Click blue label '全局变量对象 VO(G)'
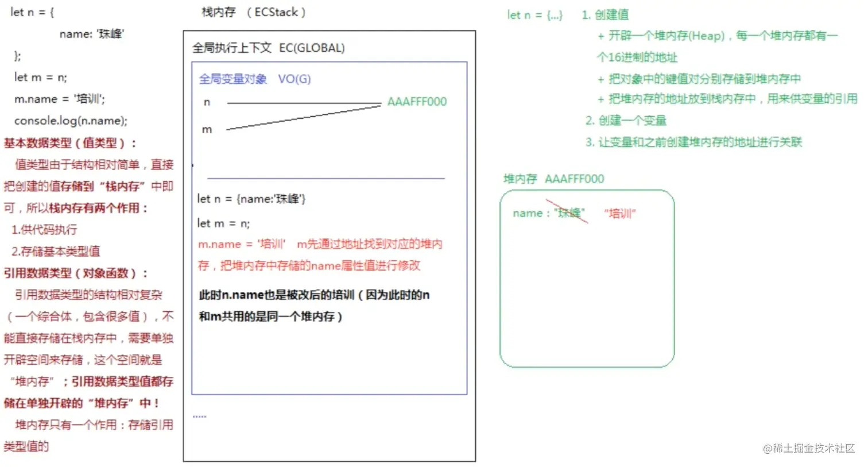 pos(255,79)
